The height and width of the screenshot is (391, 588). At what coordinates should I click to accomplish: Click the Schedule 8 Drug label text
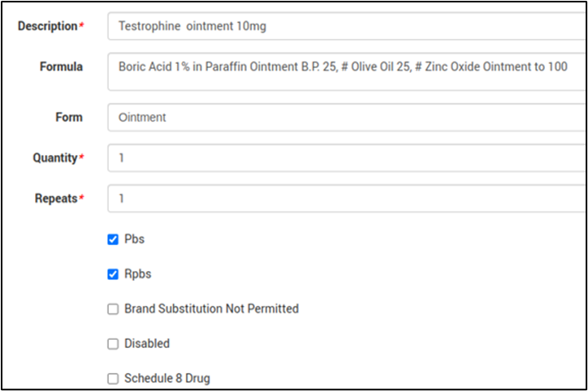(x=167, y=378)
